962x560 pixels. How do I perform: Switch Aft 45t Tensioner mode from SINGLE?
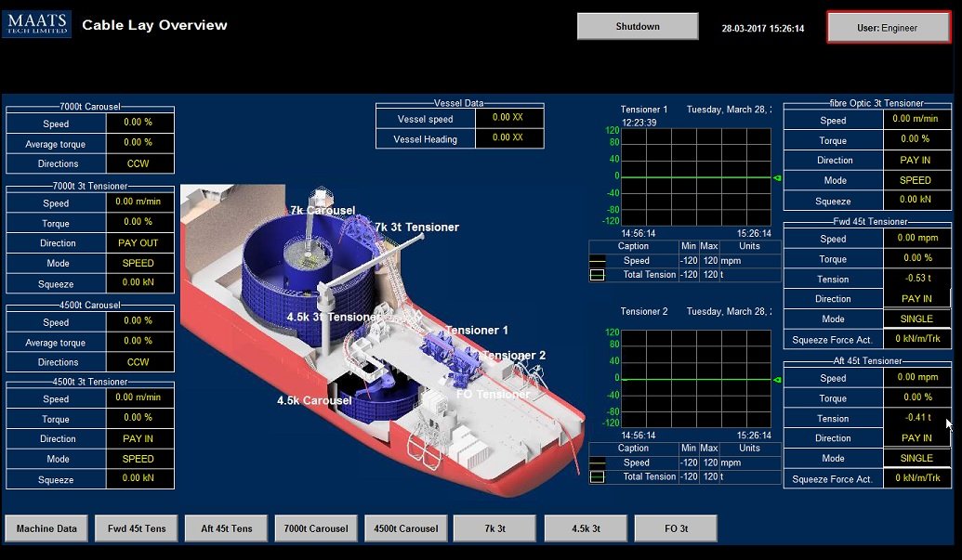coord(916,458)
